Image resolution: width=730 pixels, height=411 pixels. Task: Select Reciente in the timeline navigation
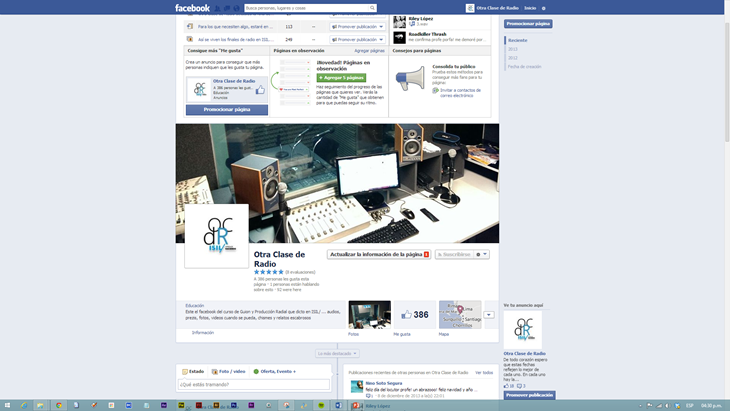click(x=518, y=40)
